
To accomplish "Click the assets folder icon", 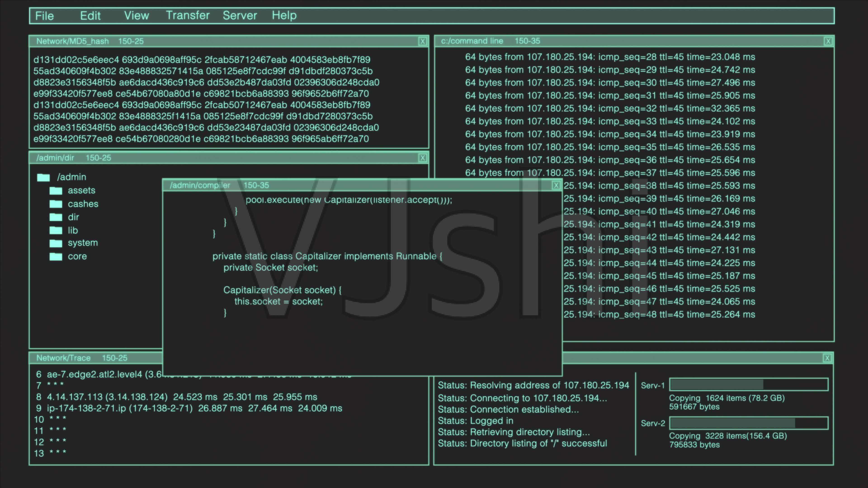I will [x=56, y=191].
